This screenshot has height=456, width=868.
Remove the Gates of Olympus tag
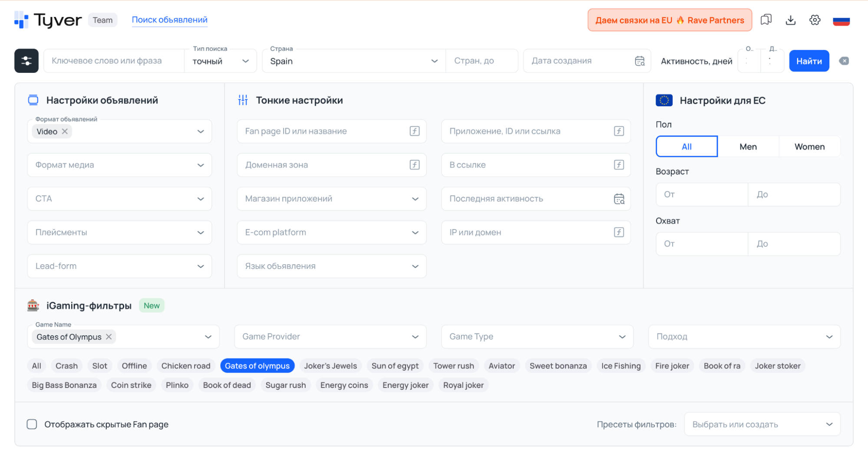tap(109, 337)
